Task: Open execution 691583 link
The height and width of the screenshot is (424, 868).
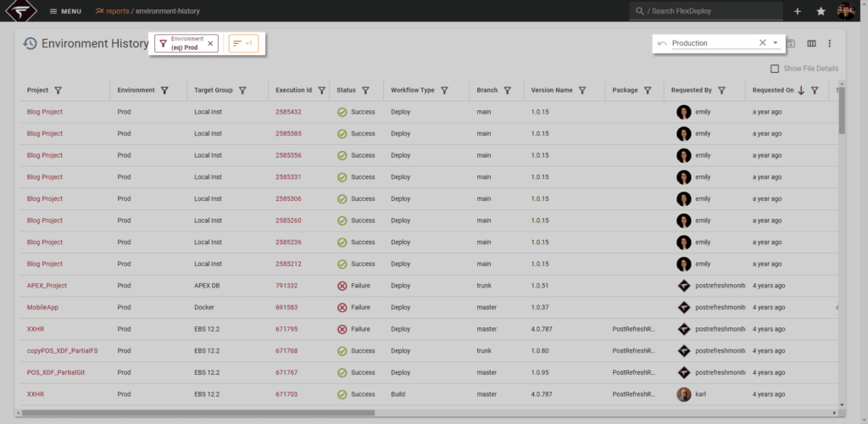Action: tap(287, 307)
